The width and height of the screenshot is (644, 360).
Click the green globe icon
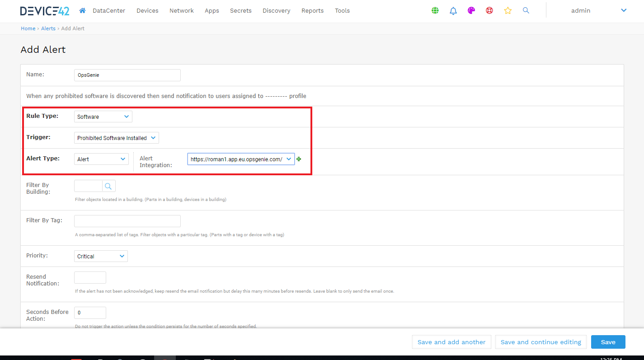(435, 10)
